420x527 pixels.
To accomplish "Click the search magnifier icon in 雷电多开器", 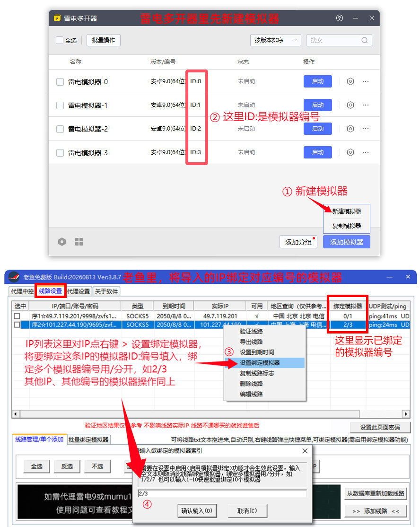I will 364,40.
